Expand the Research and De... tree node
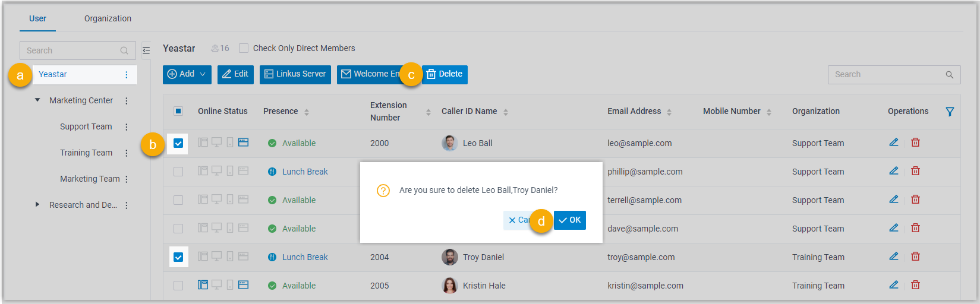The width and height of the screenshot is (980, 304). point(37,205)
